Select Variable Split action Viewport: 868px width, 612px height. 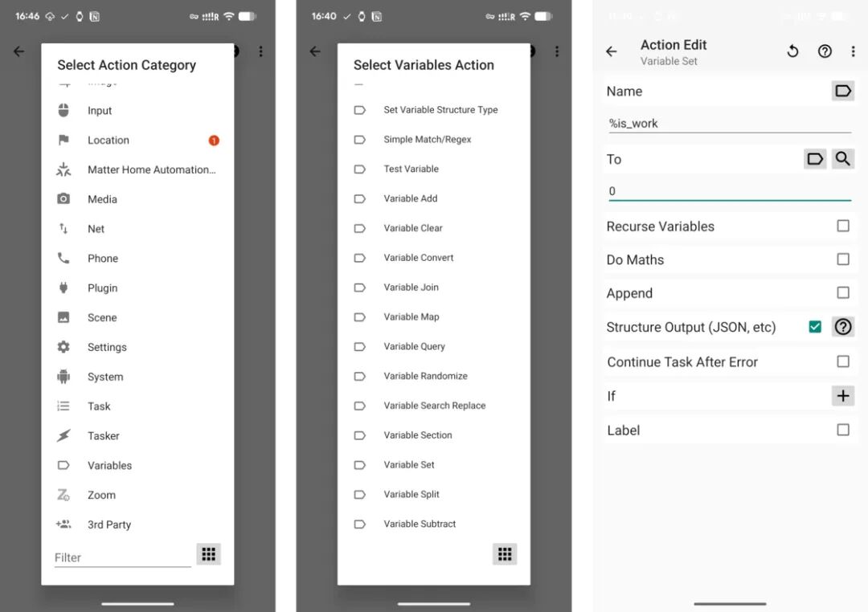(x=433, y=495)
